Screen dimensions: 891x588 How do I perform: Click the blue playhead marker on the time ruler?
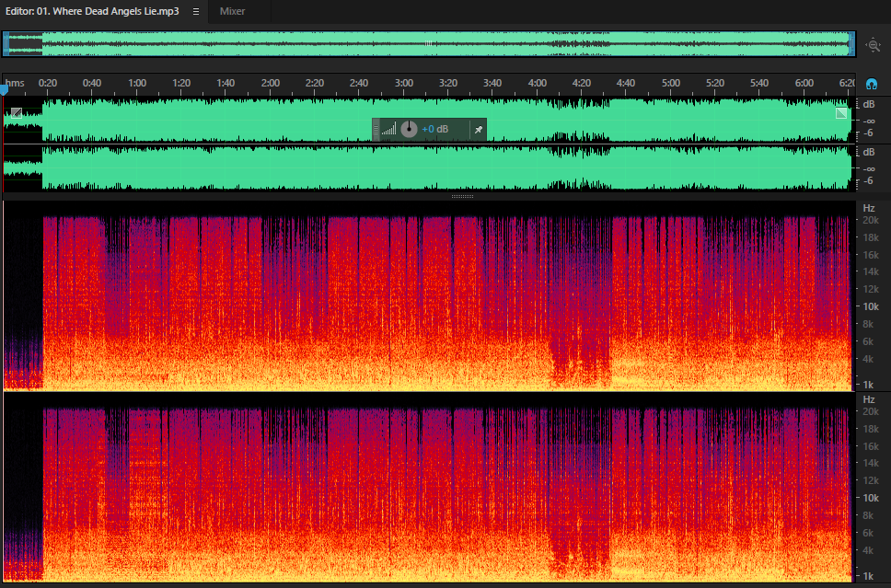pos(4,90)
